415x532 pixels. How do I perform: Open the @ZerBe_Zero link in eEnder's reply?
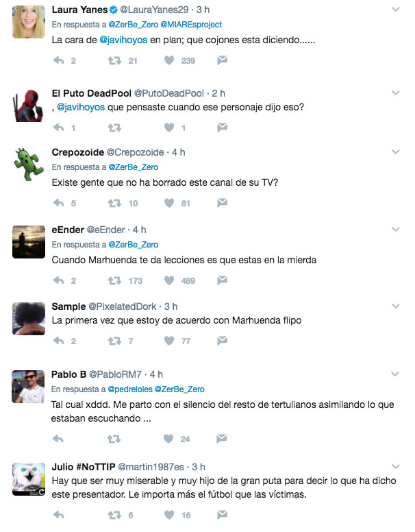pos(134,245)
